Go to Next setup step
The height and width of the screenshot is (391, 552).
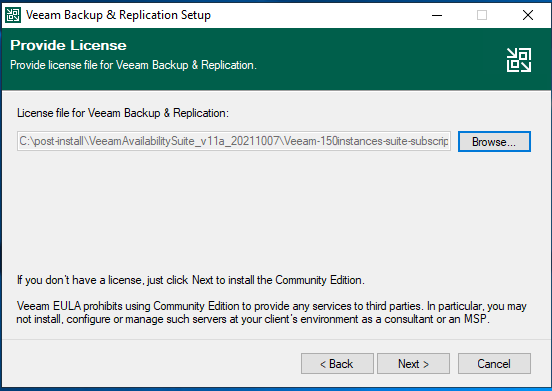click(413, 364)
